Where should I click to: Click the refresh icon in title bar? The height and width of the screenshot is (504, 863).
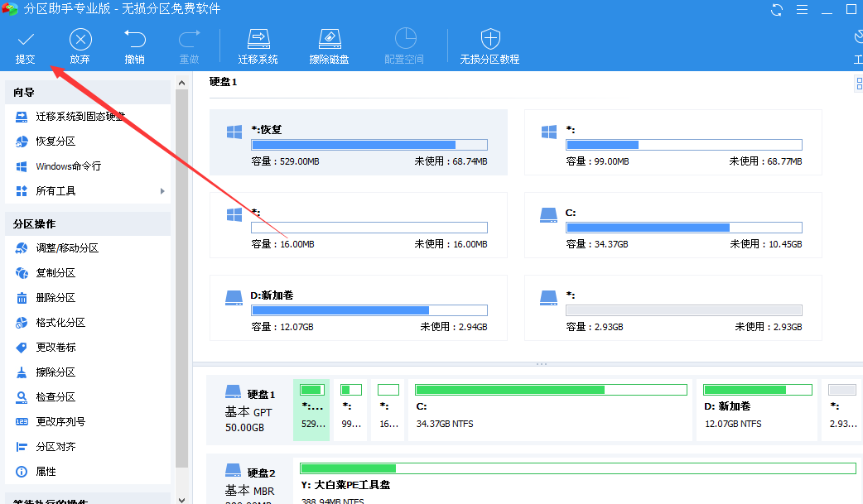(x=777, y=9)
